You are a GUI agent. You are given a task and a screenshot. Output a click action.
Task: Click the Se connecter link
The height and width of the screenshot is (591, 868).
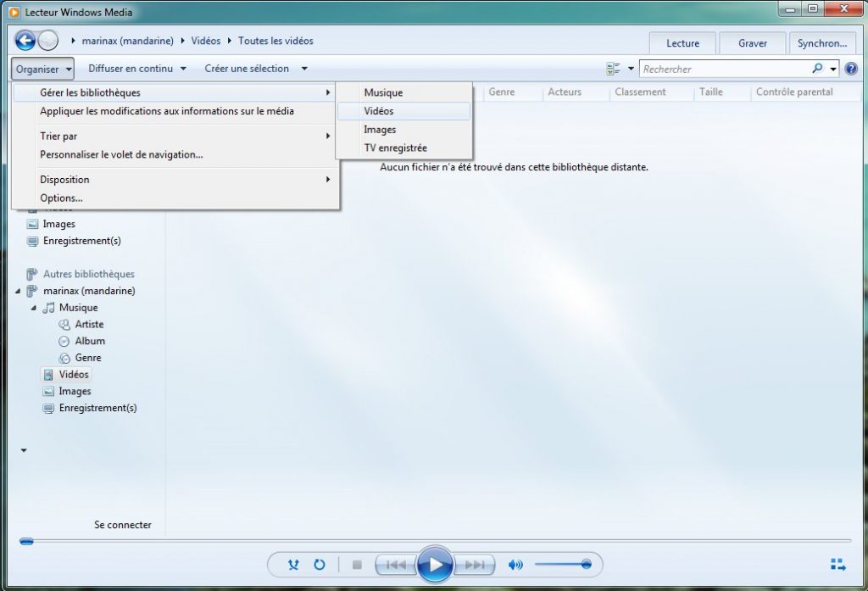tap(123, 525)
